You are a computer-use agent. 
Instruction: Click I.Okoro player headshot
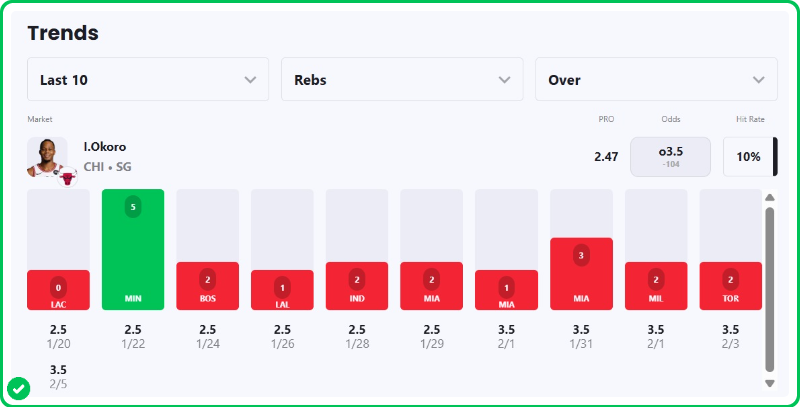47,155
